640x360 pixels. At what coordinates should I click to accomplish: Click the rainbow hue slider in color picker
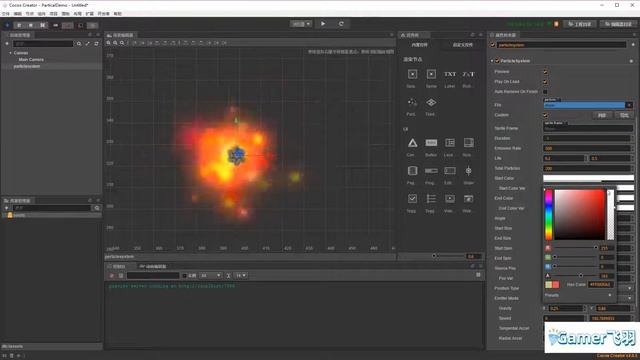coord(549,215)
